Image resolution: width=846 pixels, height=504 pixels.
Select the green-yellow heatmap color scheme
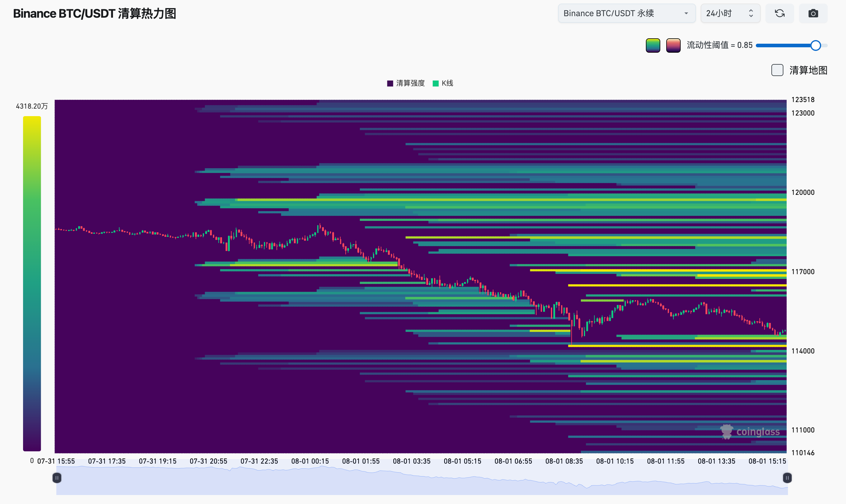652,45
